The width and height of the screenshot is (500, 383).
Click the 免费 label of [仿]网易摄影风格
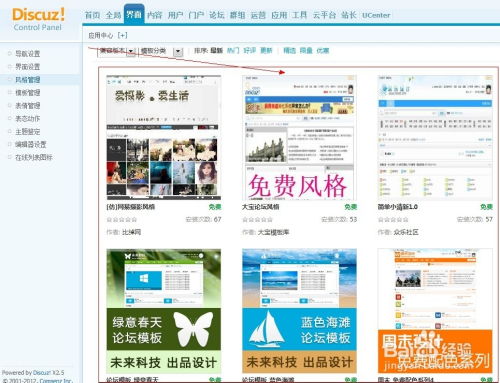215,207
